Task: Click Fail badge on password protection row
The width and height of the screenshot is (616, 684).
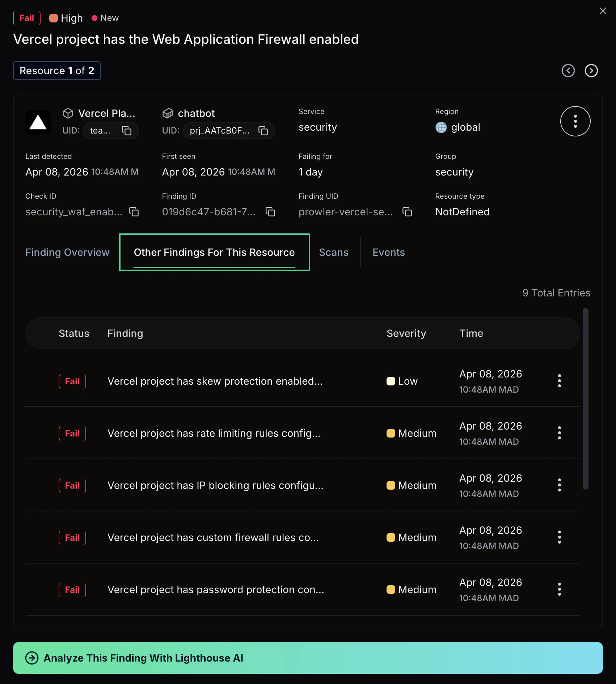Action: click(72, 590)
